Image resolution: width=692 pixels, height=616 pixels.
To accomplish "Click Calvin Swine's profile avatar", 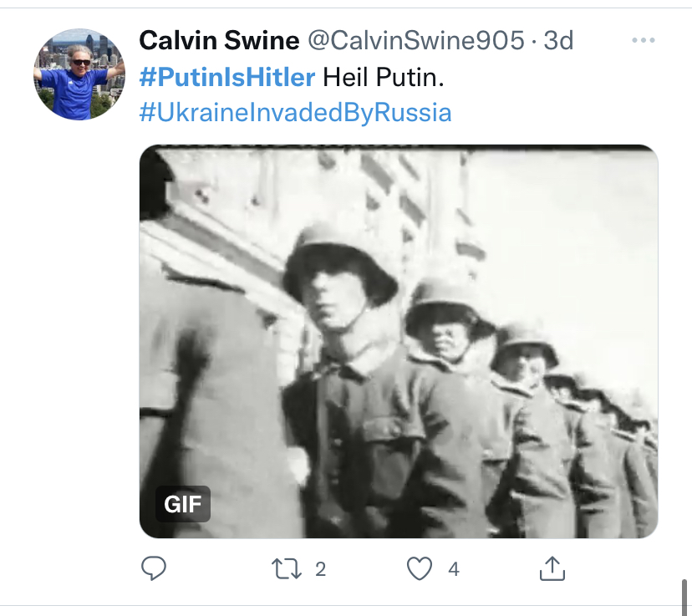I will coord(79,74).
